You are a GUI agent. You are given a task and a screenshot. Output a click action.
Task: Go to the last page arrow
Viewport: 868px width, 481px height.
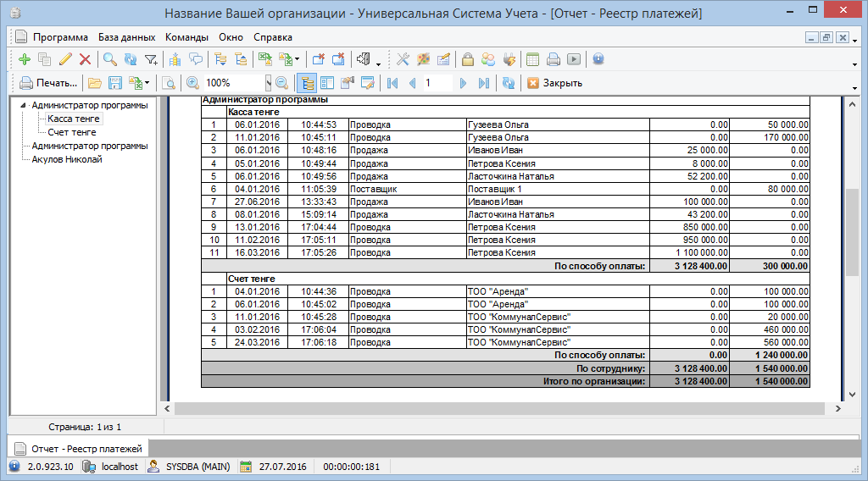pyautogui.click(x=483, y=83)
